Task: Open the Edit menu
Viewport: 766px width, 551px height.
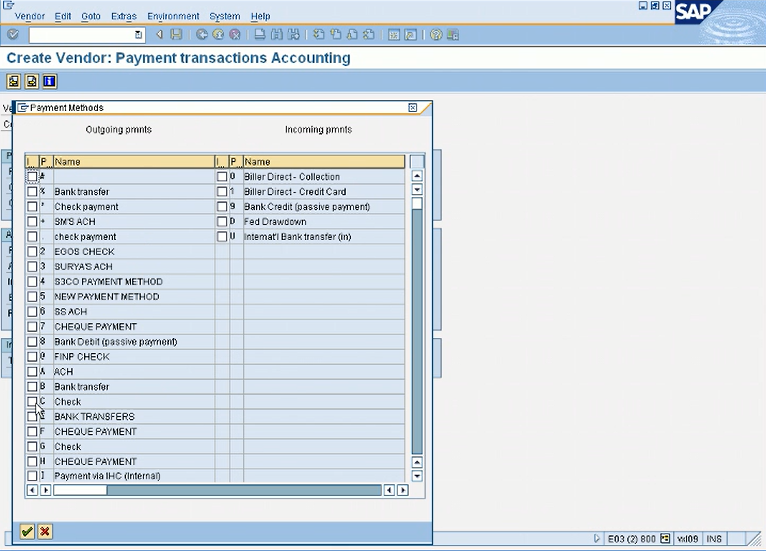Action: 63,16
